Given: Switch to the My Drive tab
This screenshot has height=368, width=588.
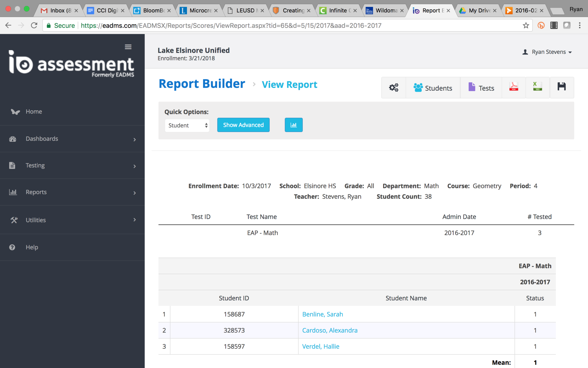Looking at the screenshot, I should click(478, 11).
